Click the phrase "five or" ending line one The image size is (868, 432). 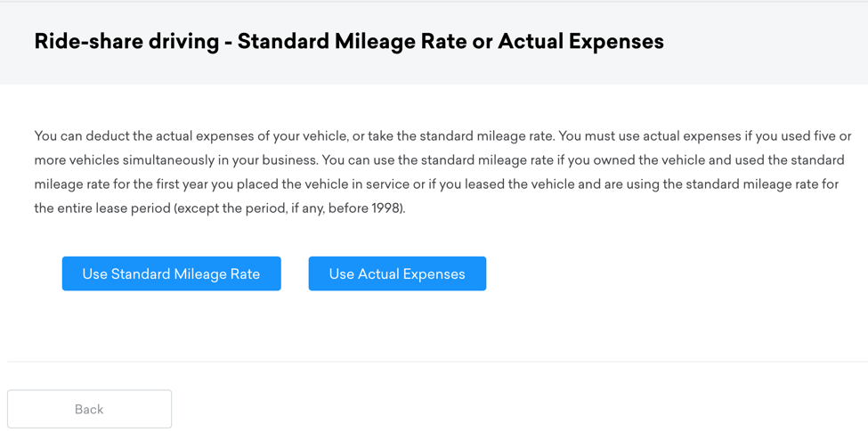831,136
